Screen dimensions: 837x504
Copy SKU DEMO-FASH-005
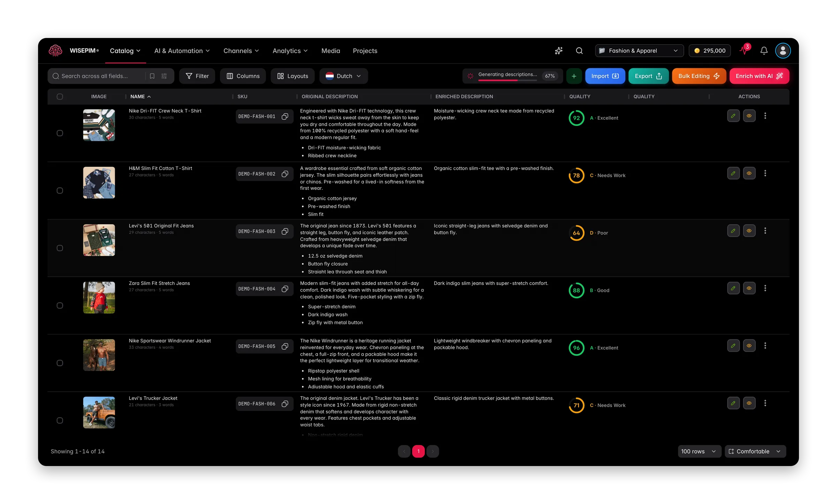(x=285, y=346)
